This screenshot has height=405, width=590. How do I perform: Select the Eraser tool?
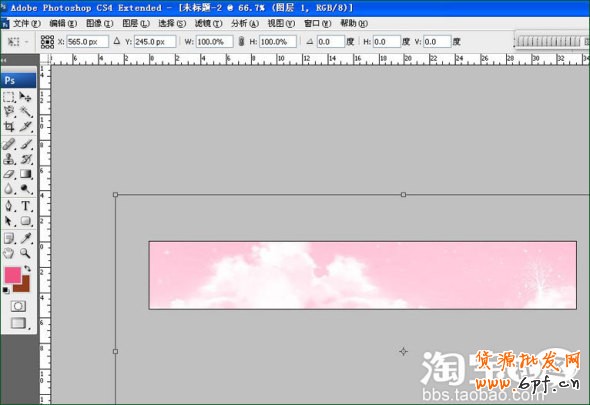tap(9, 174)
